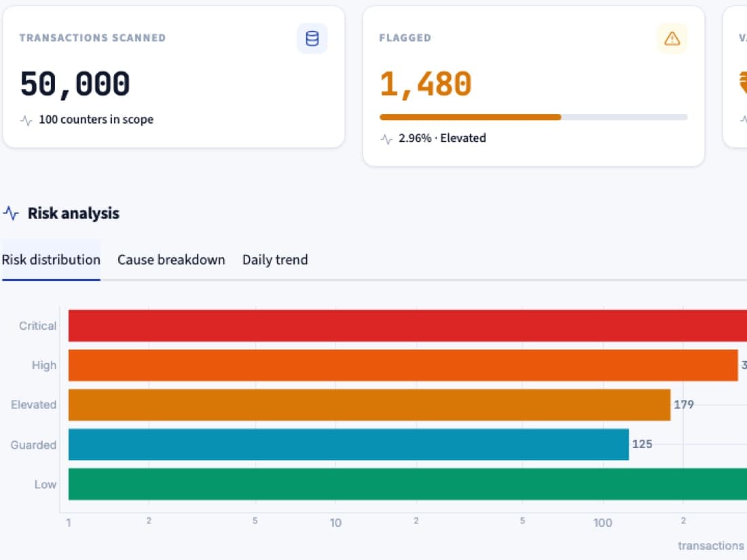Screen dimensions: 747x560
Task: Click the Elevated axis label in chart
Action: pos(33,405)
